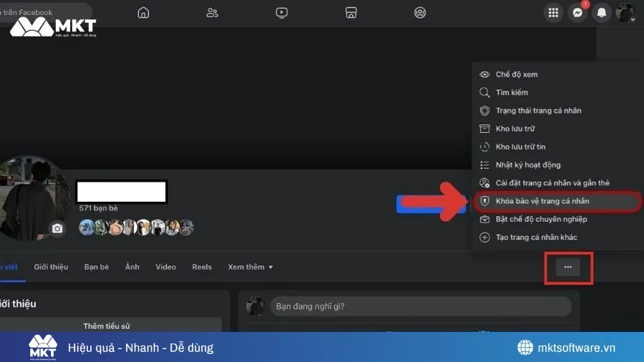Select Trạng thái trang cá nhân
This screenshot has height=362, width=644.
point(557,110)
